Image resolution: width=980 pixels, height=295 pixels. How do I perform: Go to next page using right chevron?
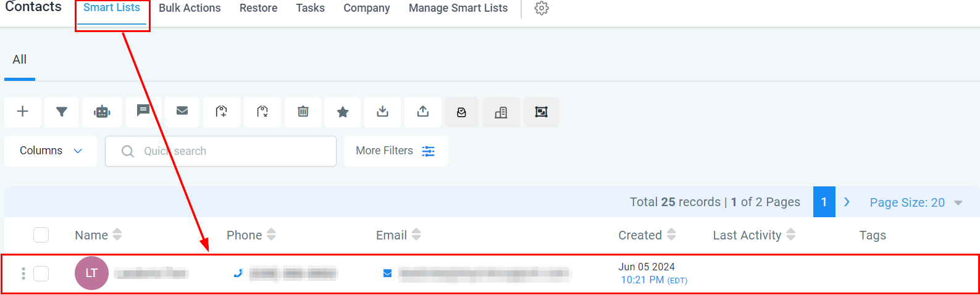(847, 202)
